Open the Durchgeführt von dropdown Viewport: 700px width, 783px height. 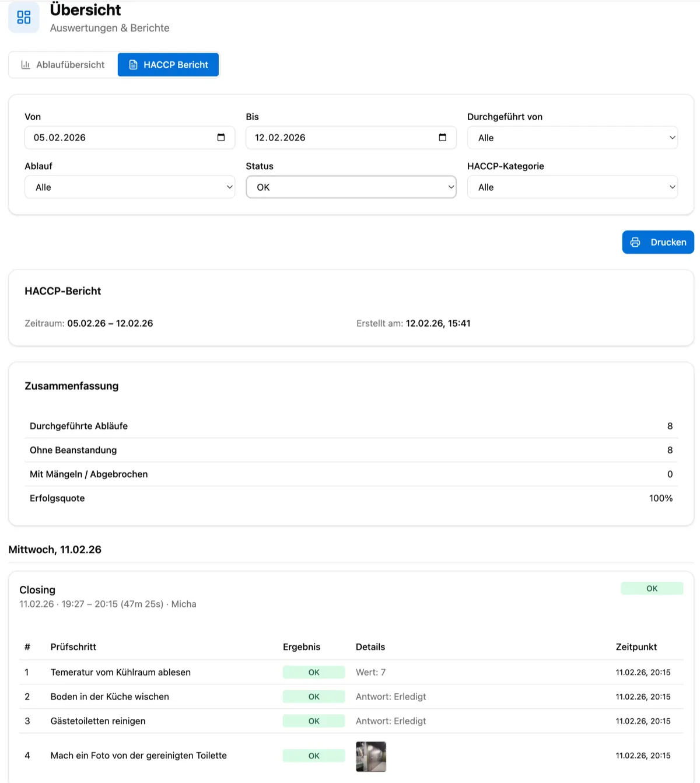[x=572, y=138]
